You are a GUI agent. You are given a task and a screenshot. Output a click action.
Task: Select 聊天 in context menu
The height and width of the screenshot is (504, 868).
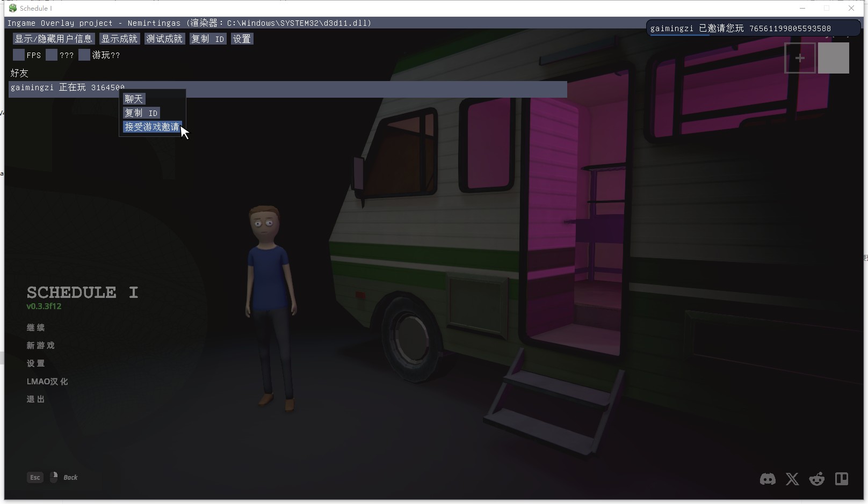tap(134, 99)
